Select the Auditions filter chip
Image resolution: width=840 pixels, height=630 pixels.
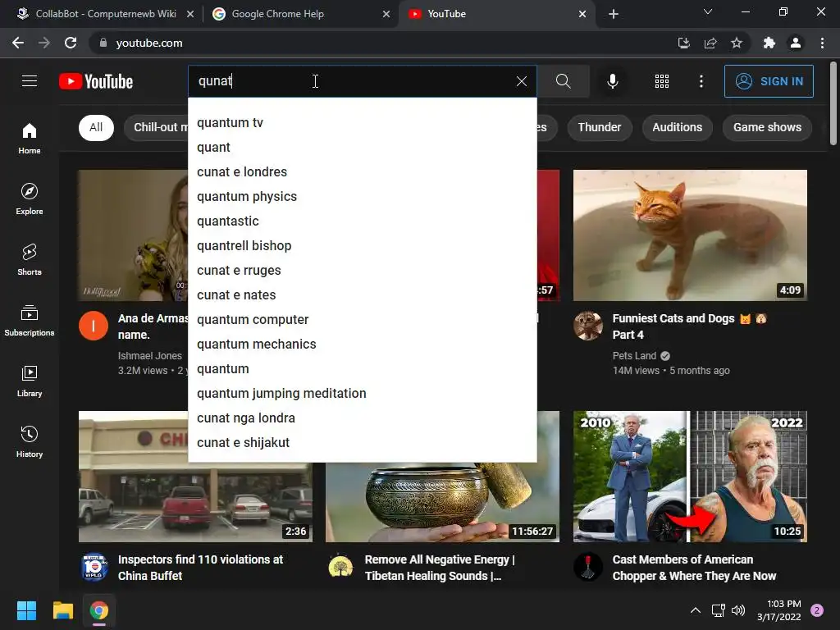677,127
